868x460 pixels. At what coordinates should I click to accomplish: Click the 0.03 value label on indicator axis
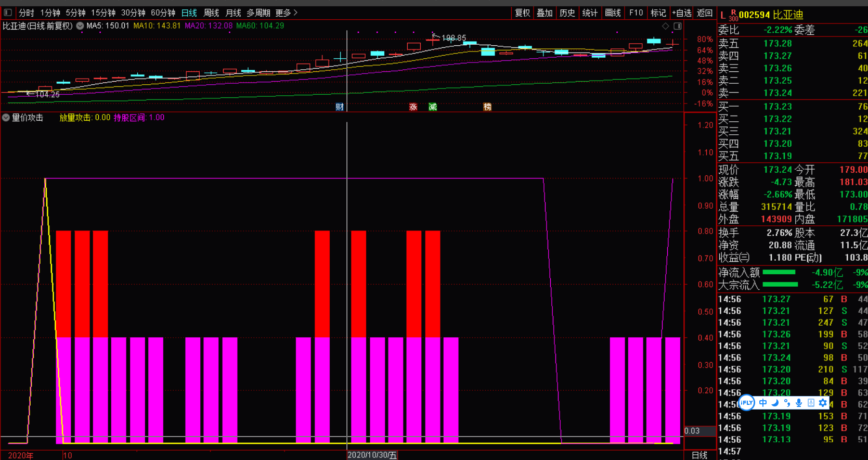click(x=692, y=431)
